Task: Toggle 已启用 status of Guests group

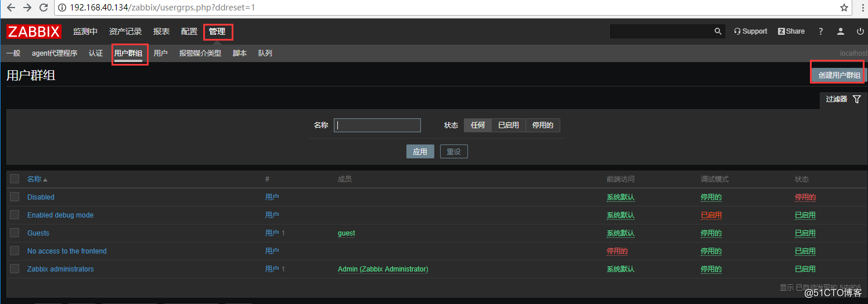Action: 805,233
